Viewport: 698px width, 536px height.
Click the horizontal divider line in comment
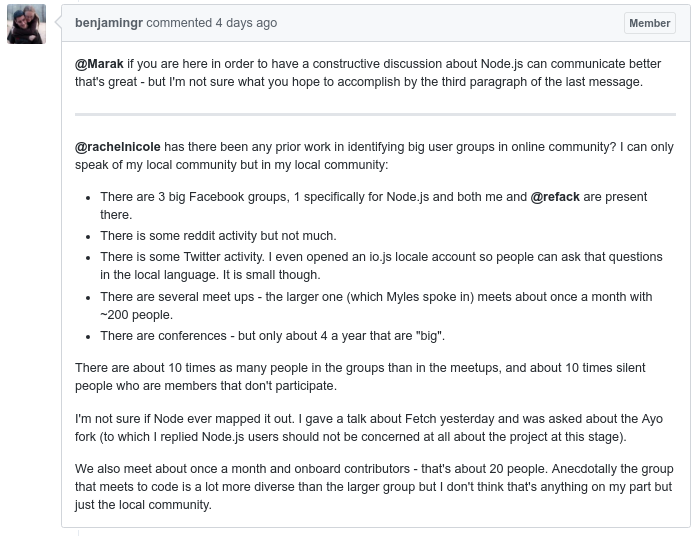(375, 114)
